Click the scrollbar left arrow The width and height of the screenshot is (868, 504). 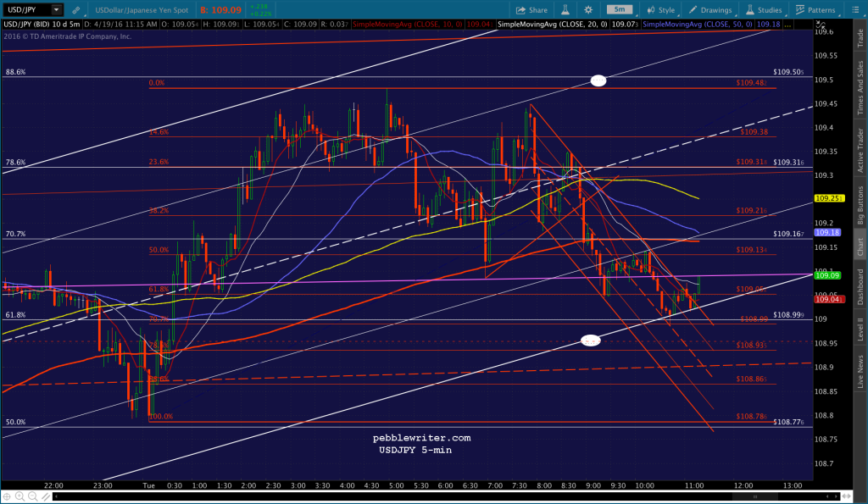55,496
